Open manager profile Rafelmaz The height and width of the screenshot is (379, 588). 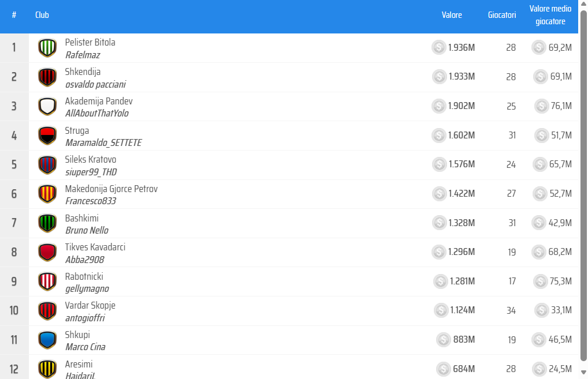coord(81,54)
